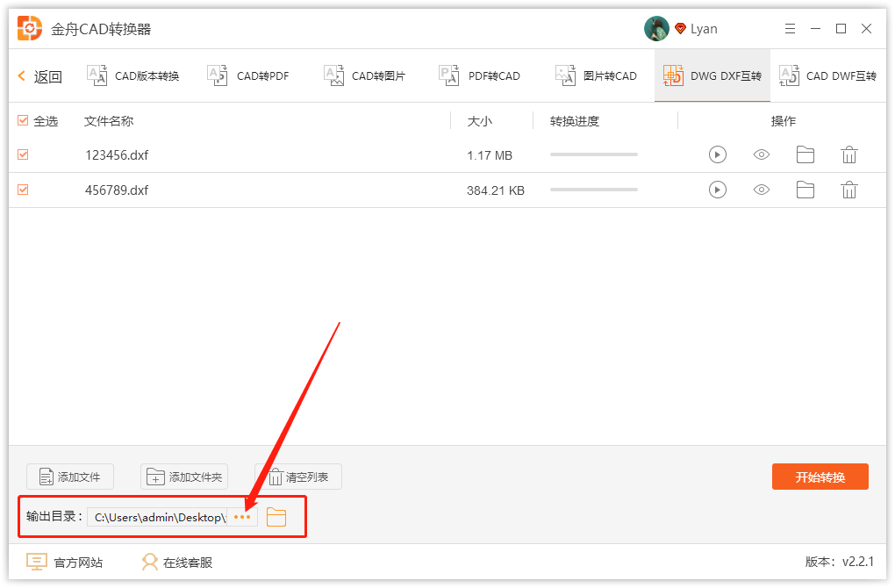Viewport: 895px width, 588px height.
Task: Delete 456789.dxf using the trash icon
Action: click(x=848, y=190)
